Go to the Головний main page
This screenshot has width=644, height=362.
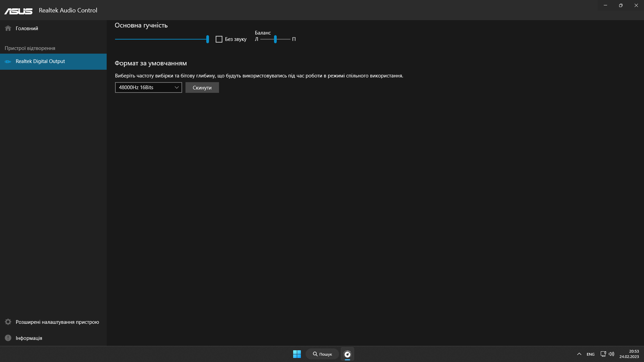[27, 28]
